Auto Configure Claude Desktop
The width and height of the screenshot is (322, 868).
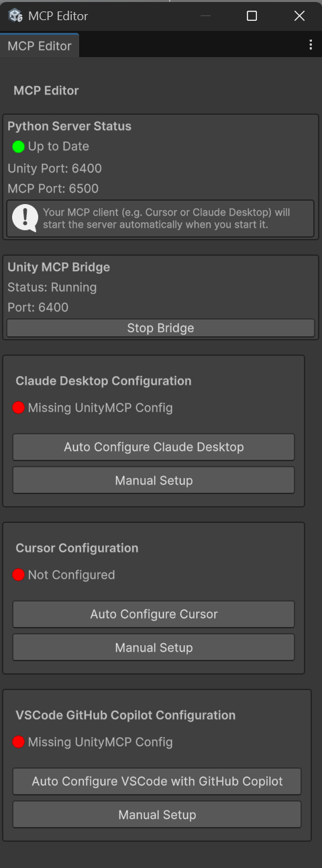pyautogui.click(x=154, y=446)
